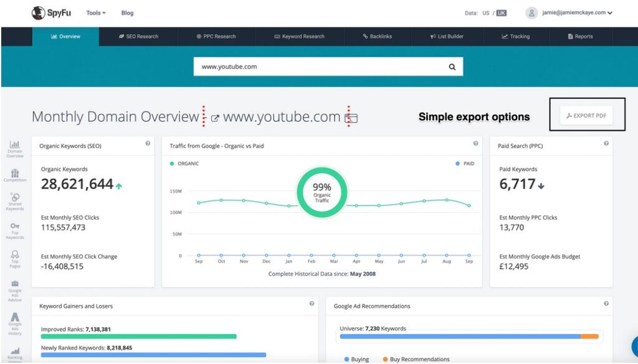
Task: Click the 'Monthly Domain Overview' heading
Action: [115, 116]
